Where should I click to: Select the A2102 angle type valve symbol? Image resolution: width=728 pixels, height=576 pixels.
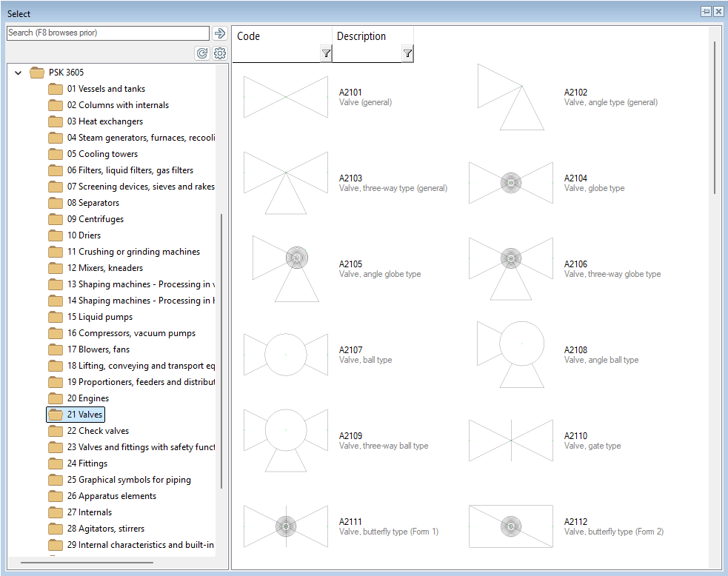510,97
